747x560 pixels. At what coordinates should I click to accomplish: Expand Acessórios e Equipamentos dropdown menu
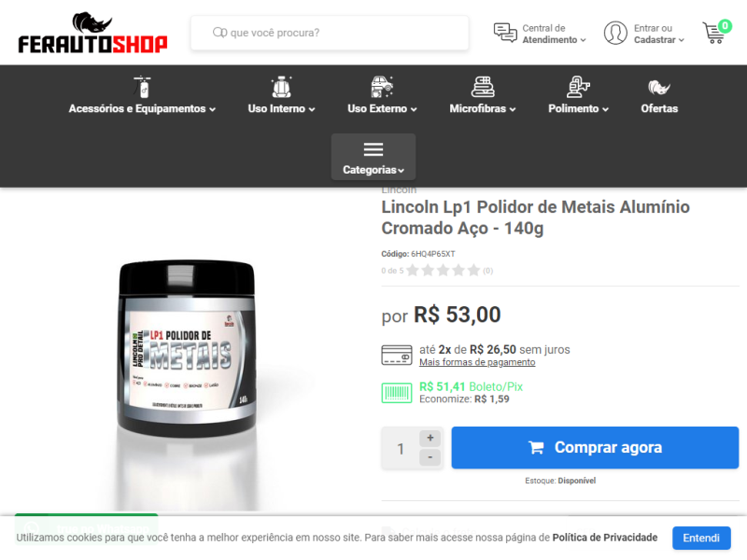pos(142,108)
